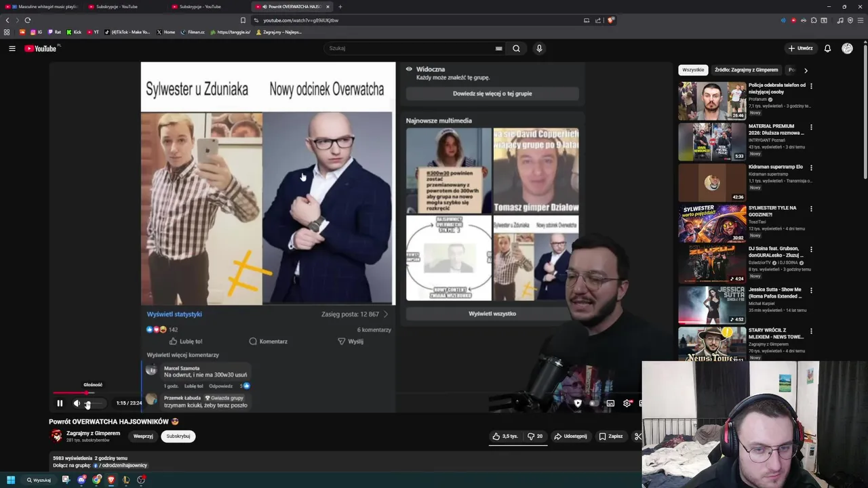Click Utwórz create button
This screenshot has width=868, height=488.
[800, 48]
